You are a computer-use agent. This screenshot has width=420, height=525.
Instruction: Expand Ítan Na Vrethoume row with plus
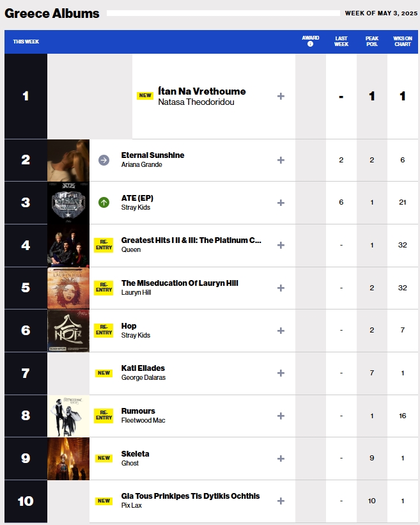[x=281, y=97]
